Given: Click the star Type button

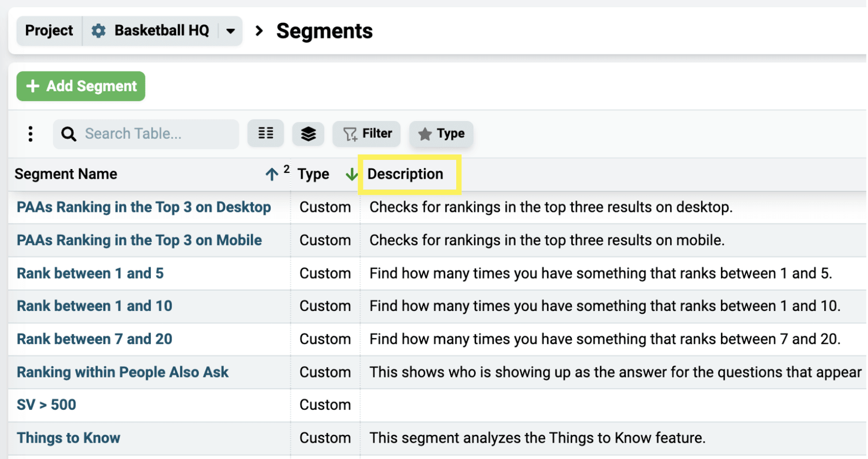Looking at the screenshot, I should pyautogui.click(x=441, y=133).
